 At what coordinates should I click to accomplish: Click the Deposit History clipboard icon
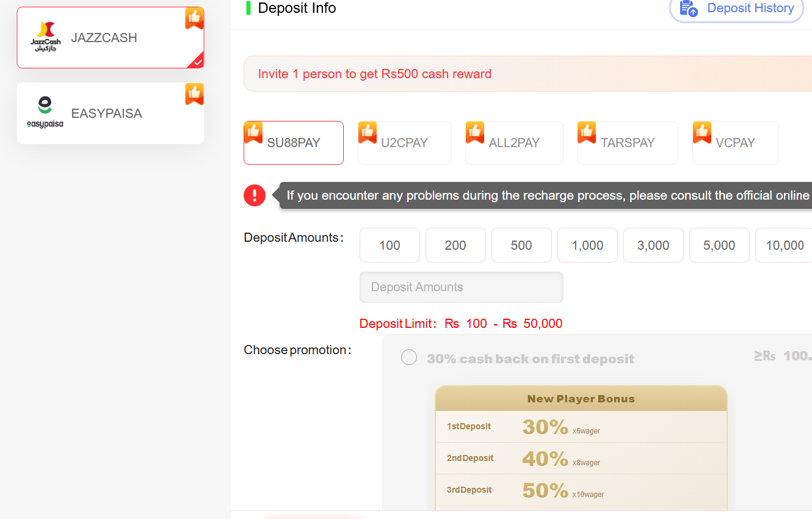[x=689, y=9]
